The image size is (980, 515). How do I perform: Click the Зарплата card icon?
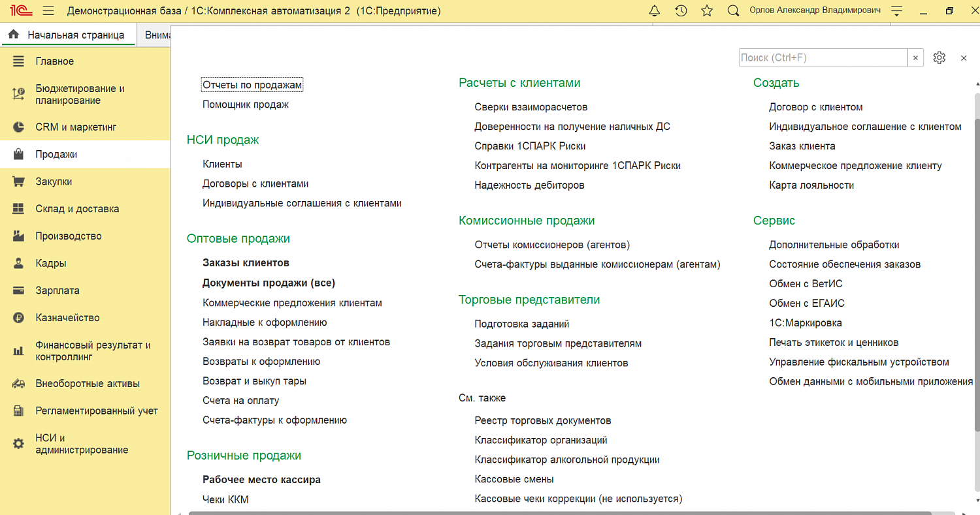point(19,290)
